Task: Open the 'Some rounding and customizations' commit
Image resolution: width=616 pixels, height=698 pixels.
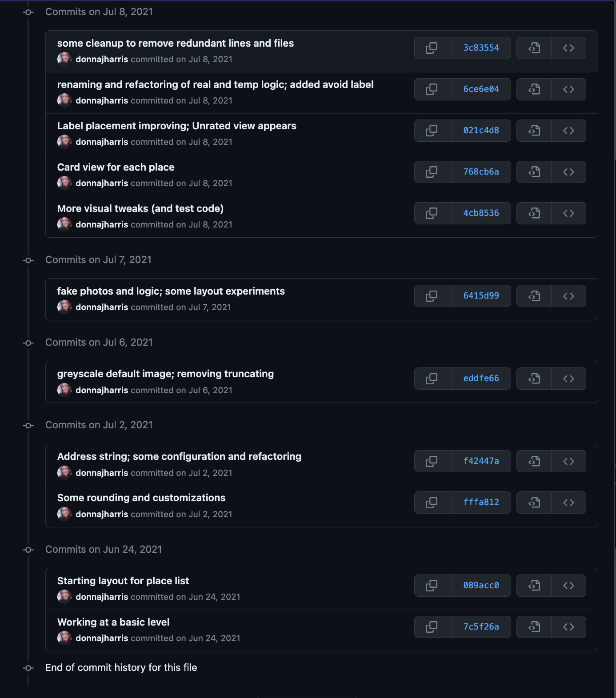Action: [141, 498]
